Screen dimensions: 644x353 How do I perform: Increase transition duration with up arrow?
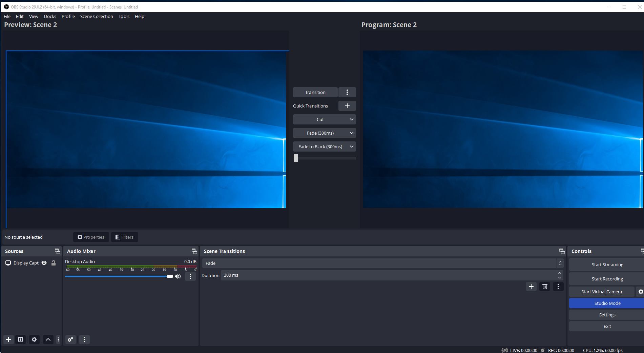[559, 273]
